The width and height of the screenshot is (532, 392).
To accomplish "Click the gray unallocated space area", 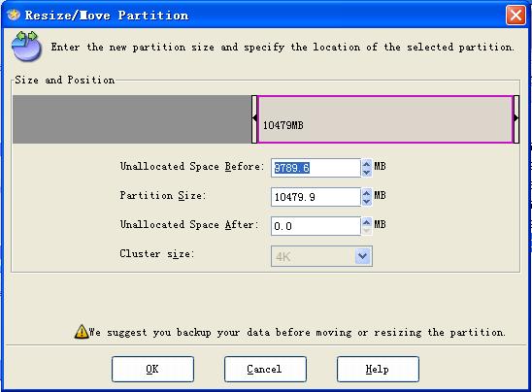I will pyautogui.click(x=132, y=119).
